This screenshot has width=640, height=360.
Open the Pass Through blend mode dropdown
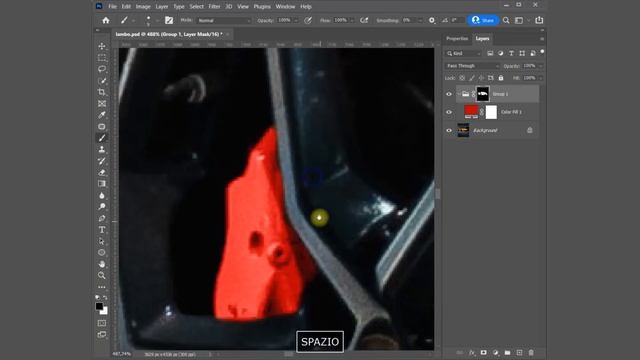click(472, 66)
